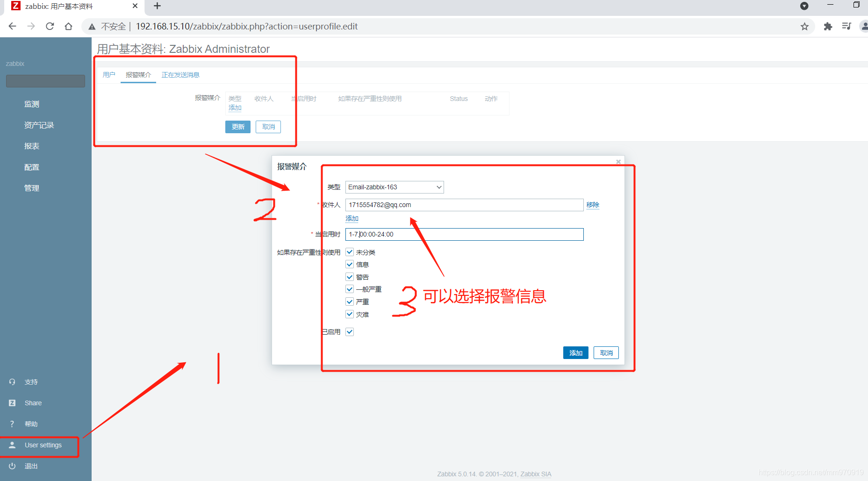This screenshot has height=481, width=868.
Task: Click 取消 button in dialog
Action: pos(606,353)
